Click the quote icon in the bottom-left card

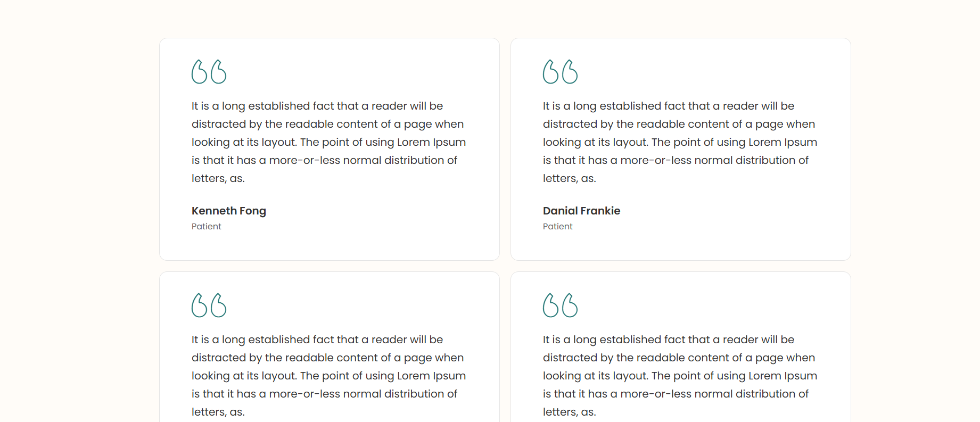coord(209,305)
